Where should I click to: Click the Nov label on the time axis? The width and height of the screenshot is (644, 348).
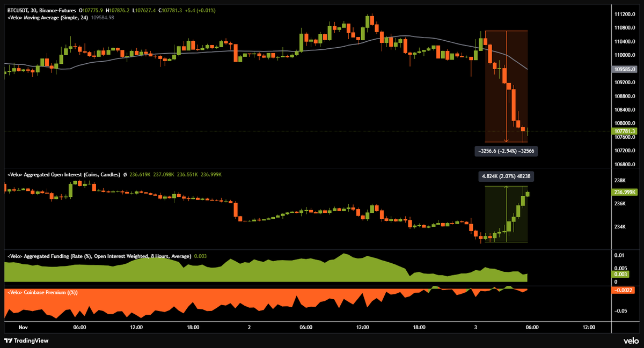[23, 327]
